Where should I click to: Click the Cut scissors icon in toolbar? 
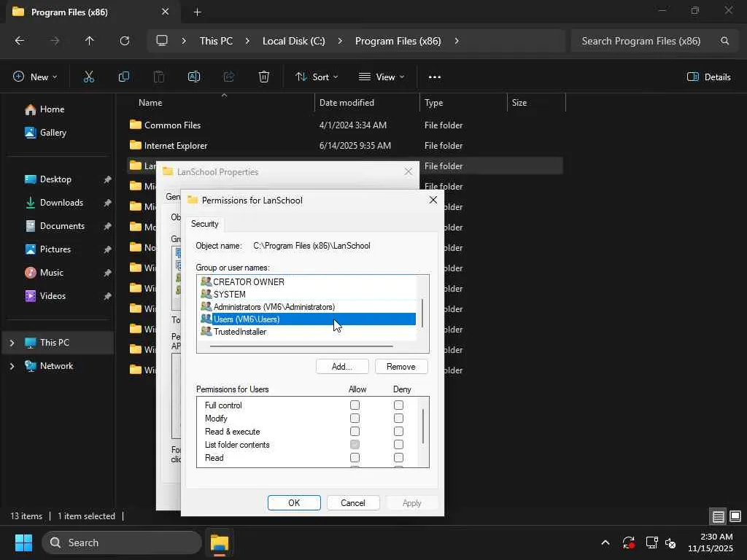point(89,77)
